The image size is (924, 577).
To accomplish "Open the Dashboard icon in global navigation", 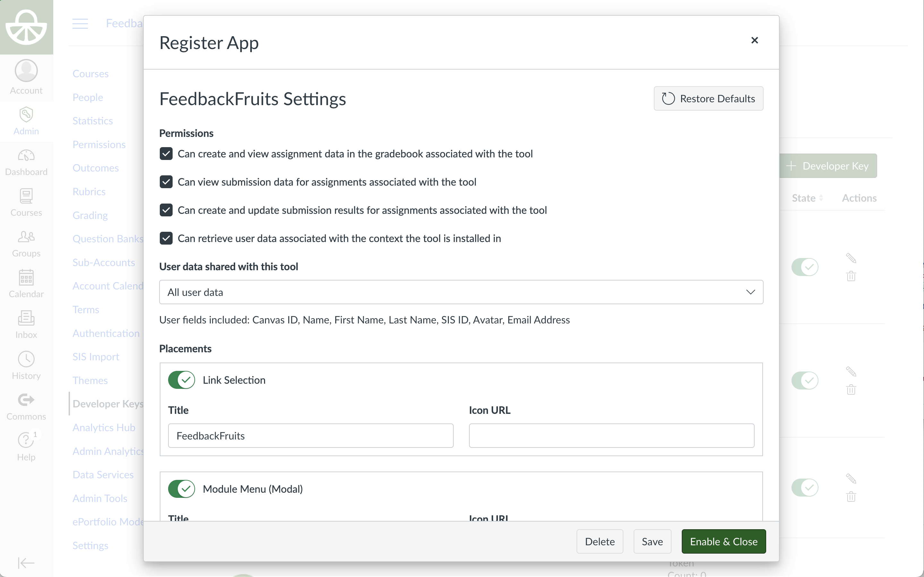I will tap(26, 156).
